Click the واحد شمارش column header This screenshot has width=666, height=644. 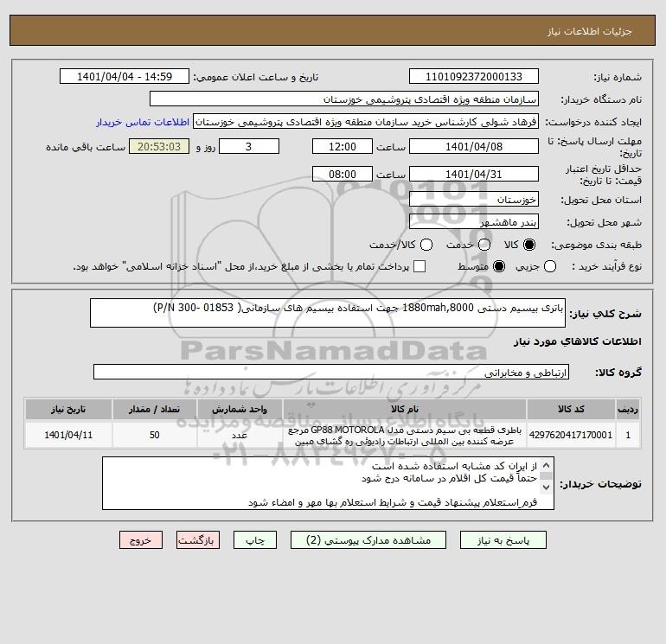240,409
